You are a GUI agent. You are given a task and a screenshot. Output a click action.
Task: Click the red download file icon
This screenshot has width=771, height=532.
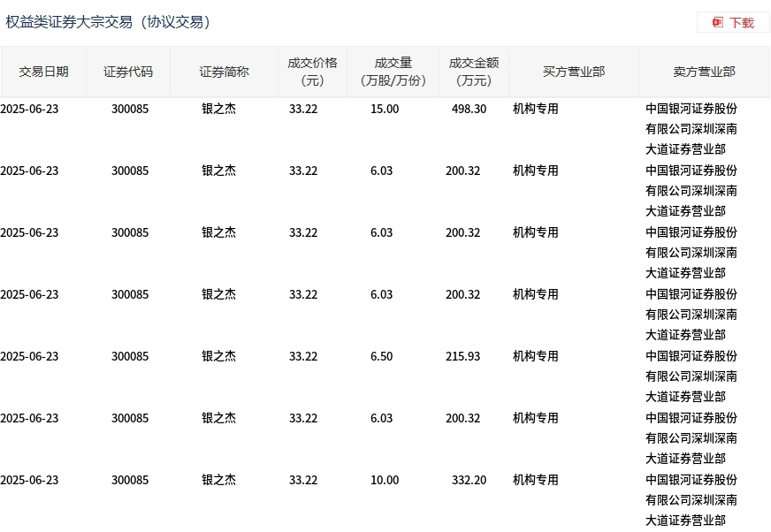tap(718, 22)
